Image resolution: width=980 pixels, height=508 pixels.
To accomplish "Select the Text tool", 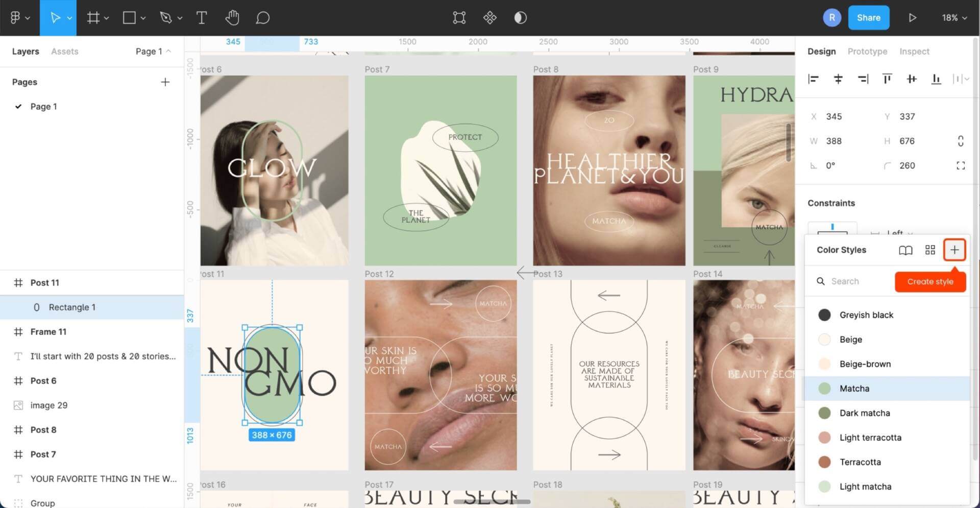I will tap(201, 17).
